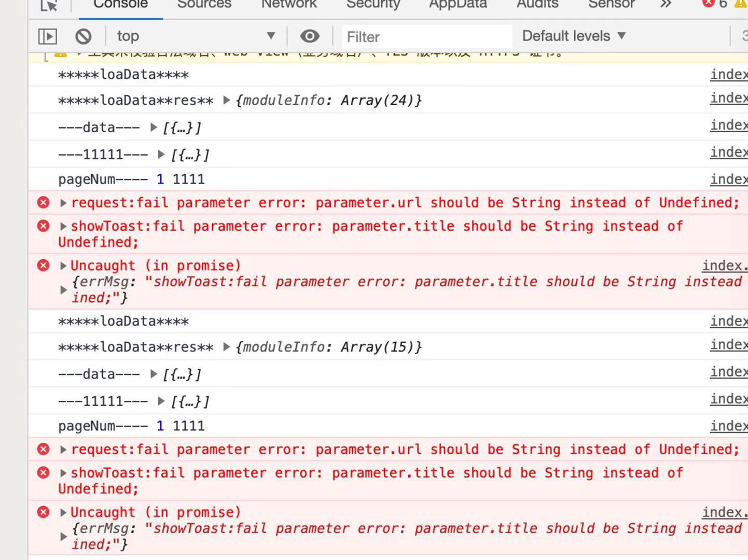The width and height of the screenshot is (748, 560).
Task: Expand the moduleInfo Array(24) object
Action: tap(227, 100)
